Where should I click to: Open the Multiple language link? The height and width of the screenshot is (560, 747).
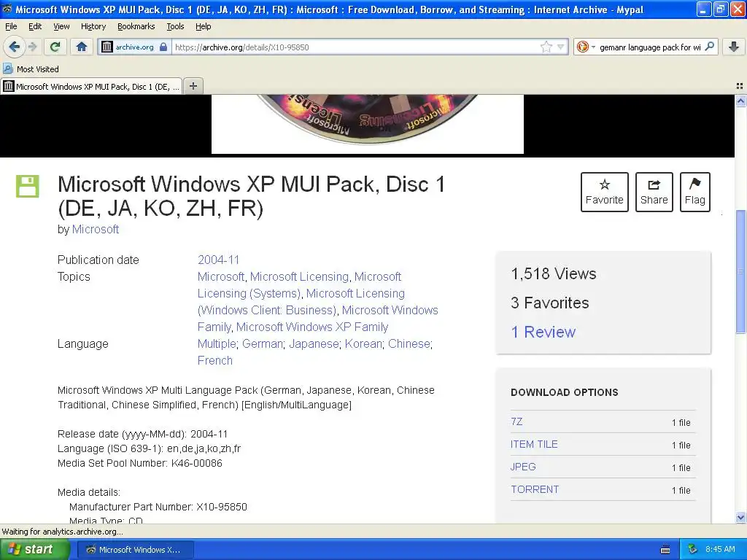click(217, 343)
